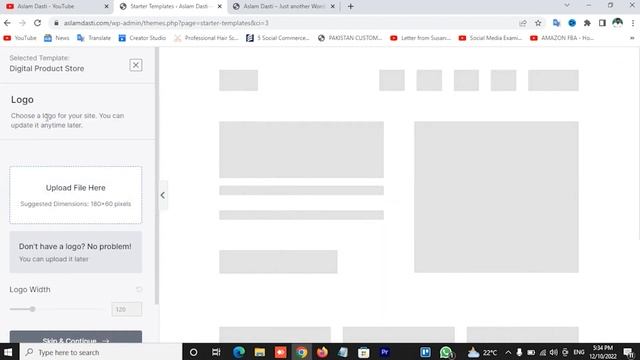Open the notification center icon
This screenshot has height=360, width=640.
(629, 352)
